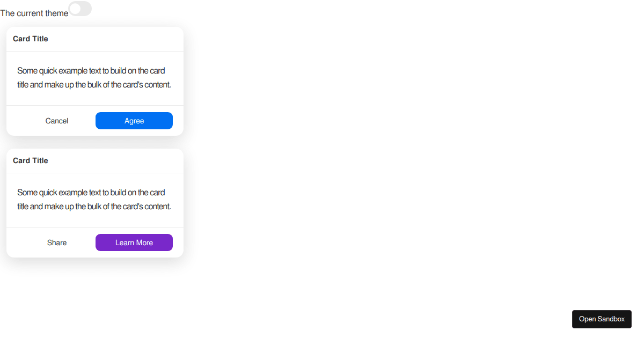Screen dimensions: 644x338
Task: Select Learn More on the bottom card
Action: click(x=134, y=242)
